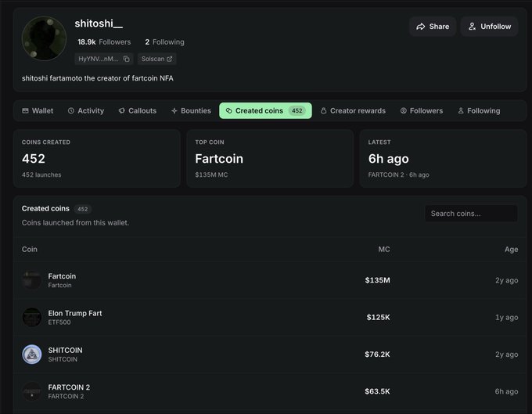Copy the HyYNV...nM wallet address icon
The width and height of the screenshot is (532, 414).
pyautogui.click(x=127, y=59)
